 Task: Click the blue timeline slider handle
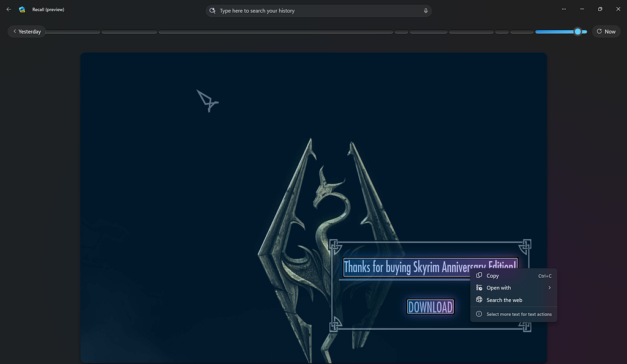coord(577,32)
